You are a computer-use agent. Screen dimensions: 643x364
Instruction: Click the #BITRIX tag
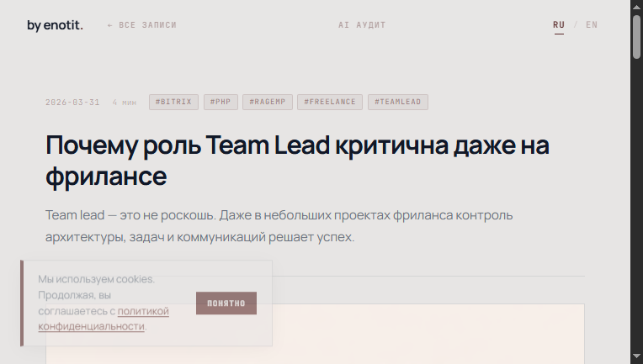173,103
